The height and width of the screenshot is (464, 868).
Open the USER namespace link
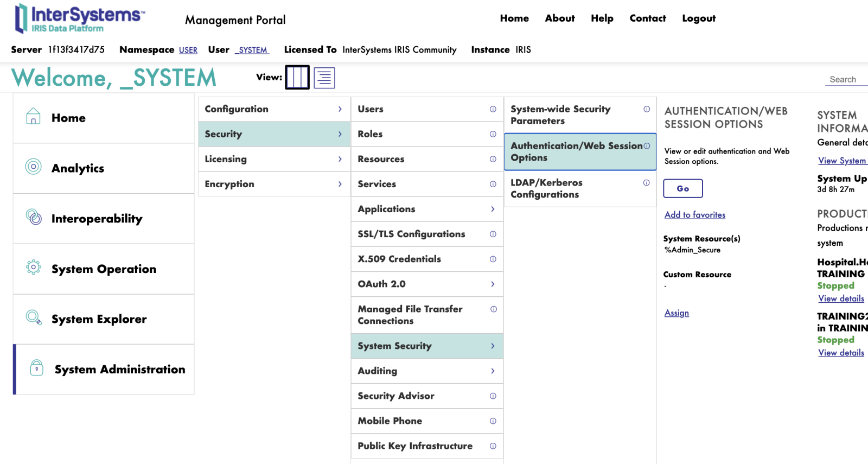click(x=188, y=50)
